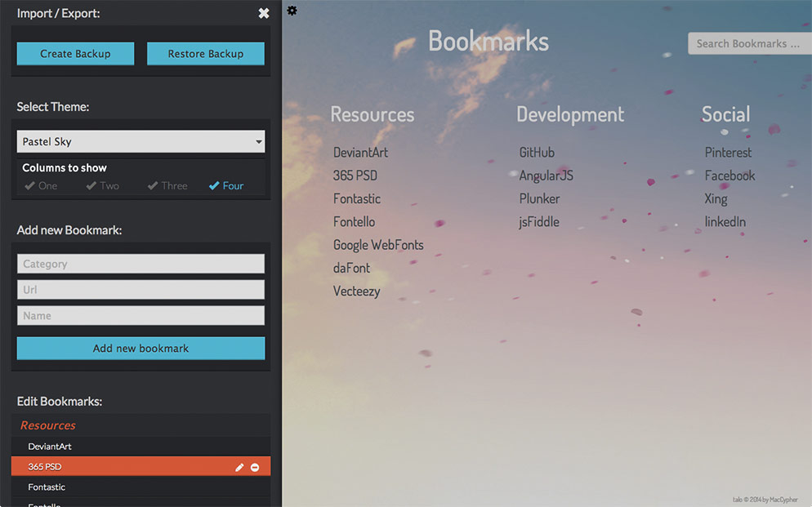Screen dimensions: 812x507
Task: Click the Create Backup button
Action: click(x=76, y=54)
